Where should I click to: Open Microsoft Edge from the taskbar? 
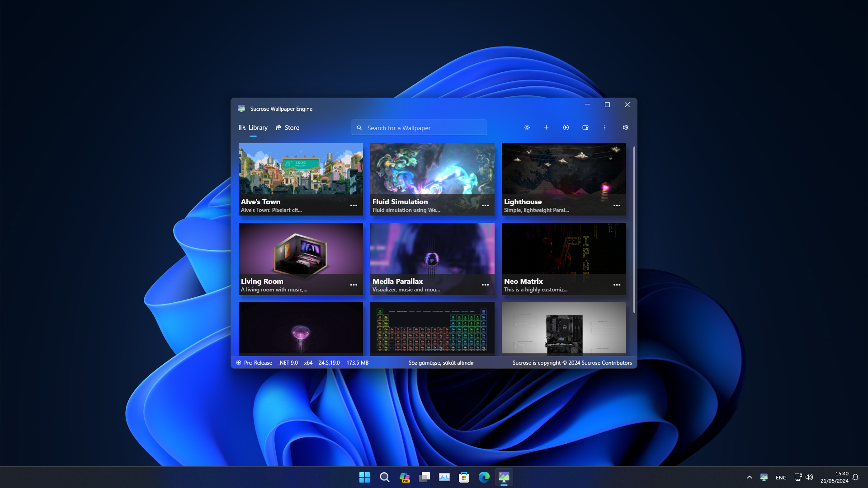(x=484, y=477)
